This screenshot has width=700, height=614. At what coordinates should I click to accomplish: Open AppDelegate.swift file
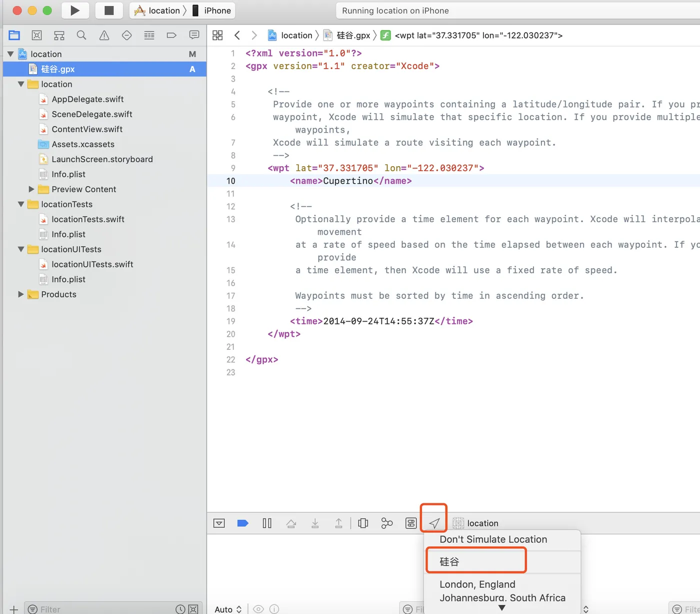(x=87, y=99)
